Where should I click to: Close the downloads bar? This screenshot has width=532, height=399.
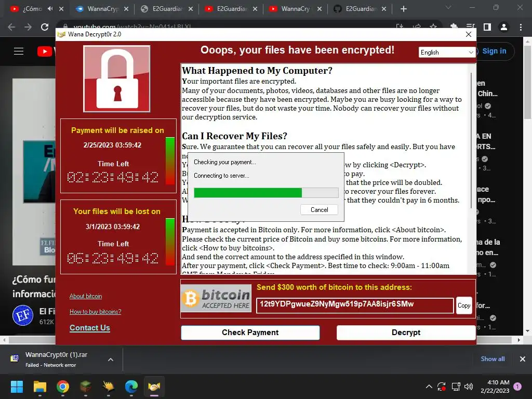[x=523, y=359]
